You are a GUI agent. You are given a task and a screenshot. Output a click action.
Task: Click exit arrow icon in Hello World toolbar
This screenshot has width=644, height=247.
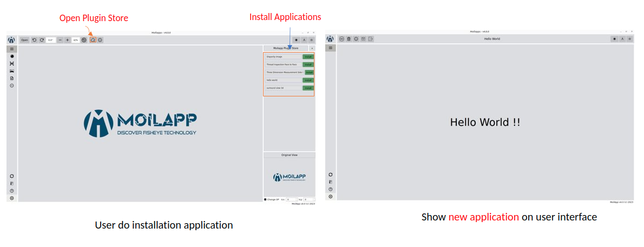[371, 38]
